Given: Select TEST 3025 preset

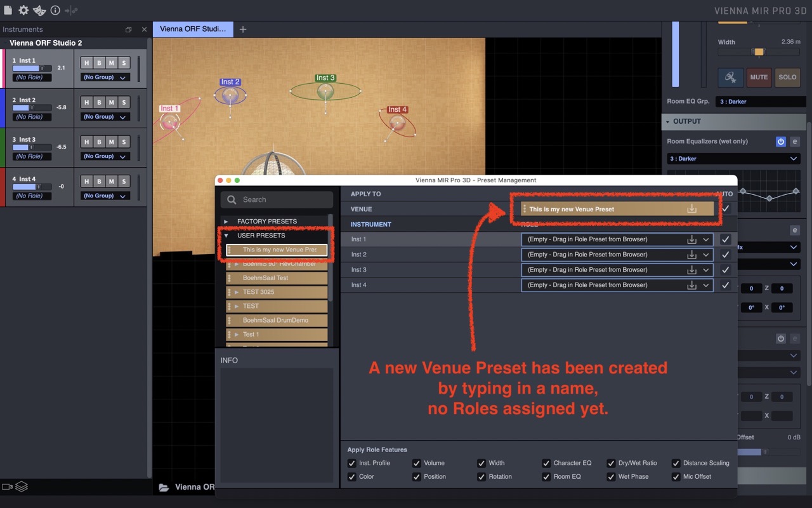Looking at the screenshot, I should (x=277, y=292).
